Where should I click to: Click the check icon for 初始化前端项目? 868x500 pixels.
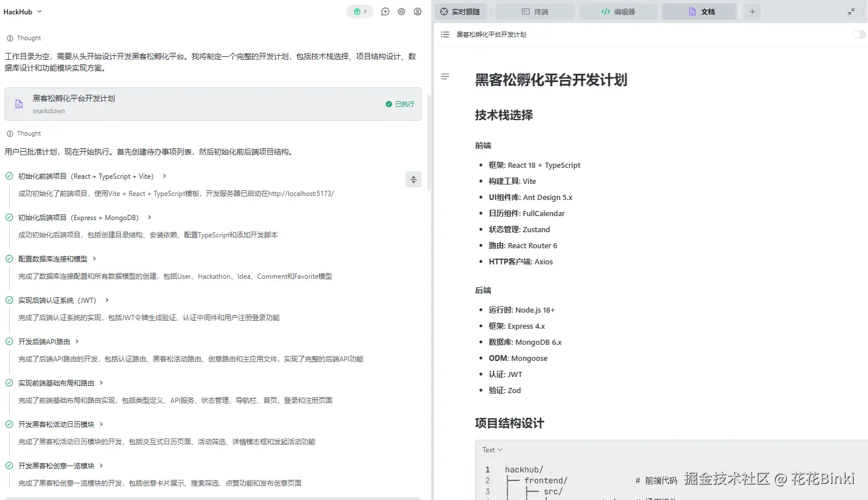pyautogui.click(x=9, y=176)
